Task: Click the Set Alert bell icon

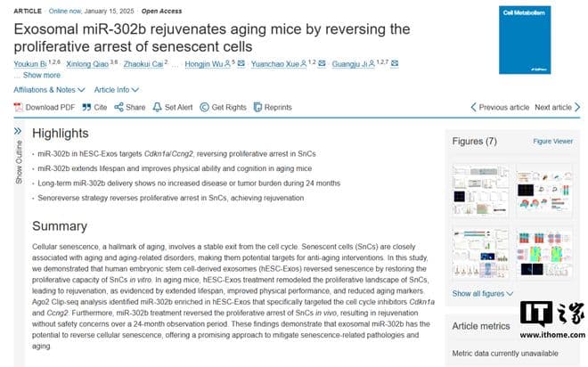Action: (x=158, y=107)
